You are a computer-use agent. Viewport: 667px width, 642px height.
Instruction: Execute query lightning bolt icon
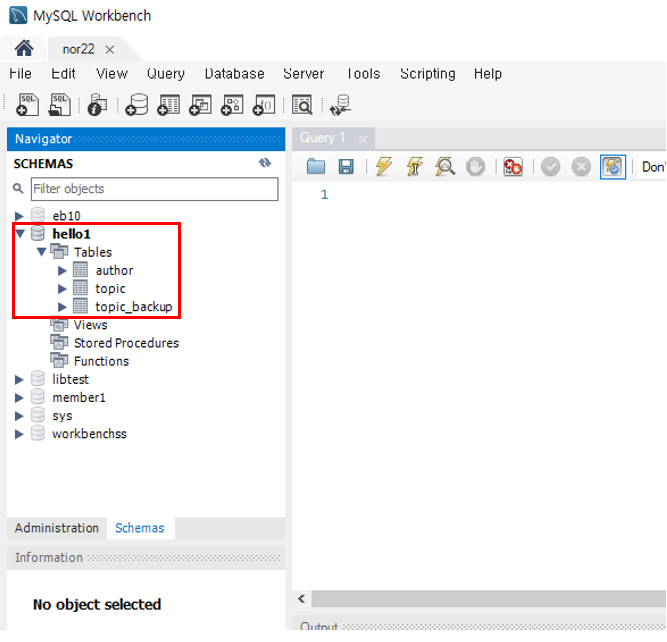coord(384,166)
